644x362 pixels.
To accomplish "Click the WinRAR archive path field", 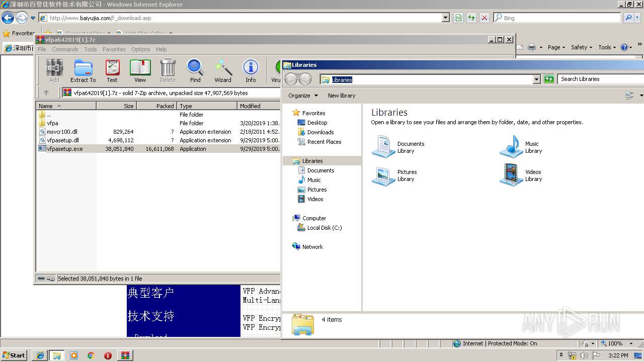I will (x=171, y=93).
